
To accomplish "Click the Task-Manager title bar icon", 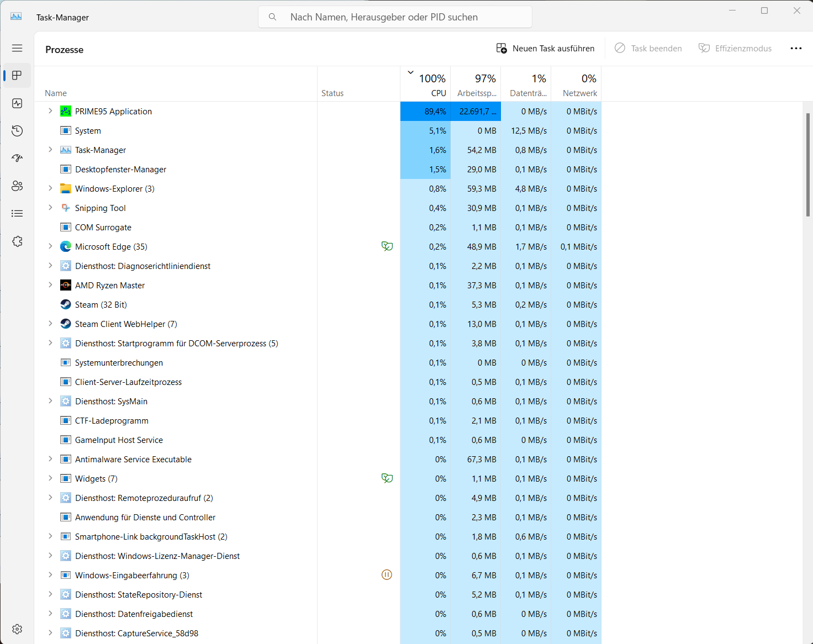I will tap(16, 17).
